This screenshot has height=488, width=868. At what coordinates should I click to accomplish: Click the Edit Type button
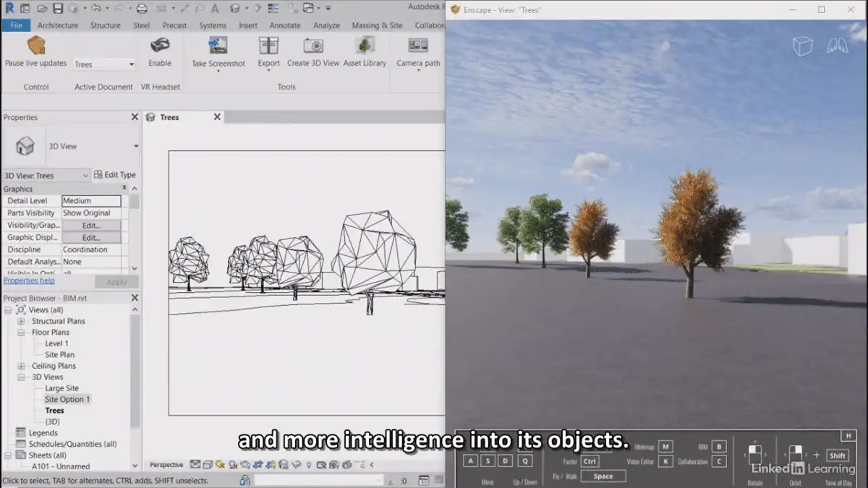[x=115, y=175]
